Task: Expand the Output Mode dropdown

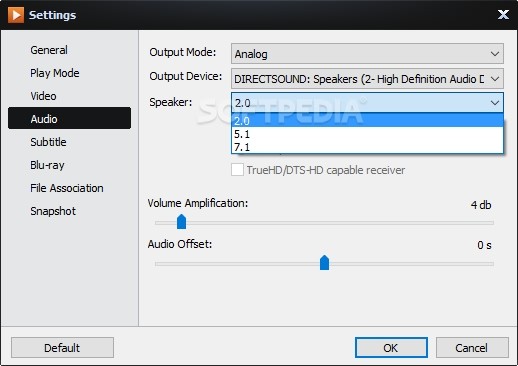Action: pos(367,53)
